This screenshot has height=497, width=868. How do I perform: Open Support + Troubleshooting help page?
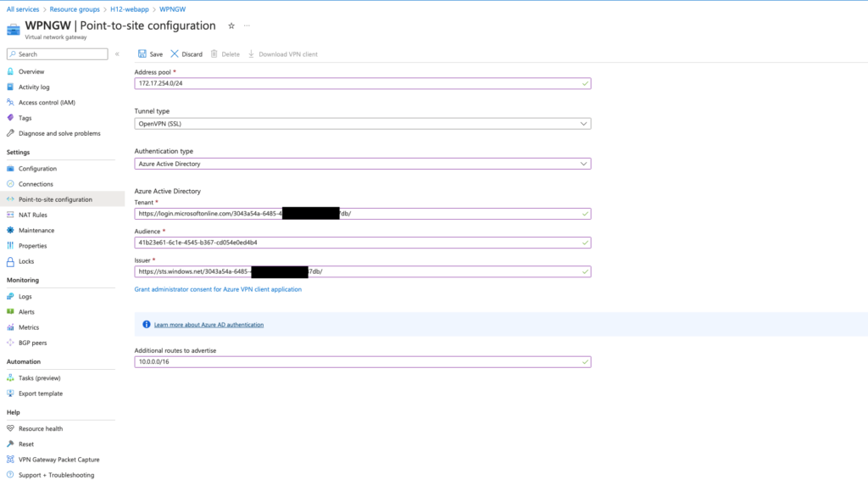click(x=56, y=475)
